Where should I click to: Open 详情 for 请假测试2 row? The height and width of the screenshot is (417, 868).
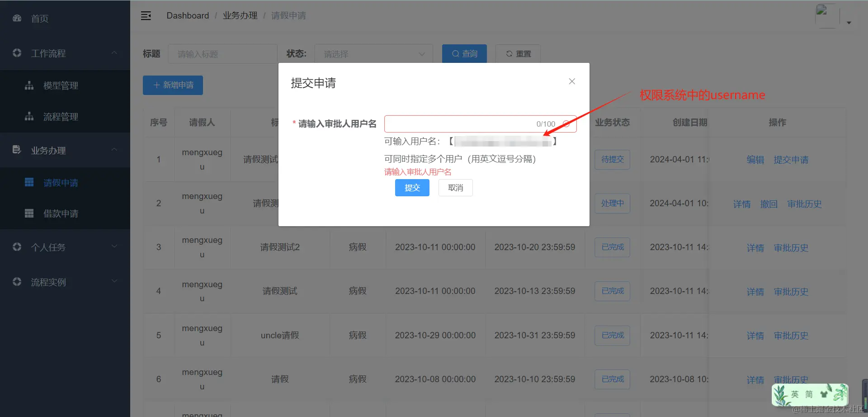coord(755,248)
